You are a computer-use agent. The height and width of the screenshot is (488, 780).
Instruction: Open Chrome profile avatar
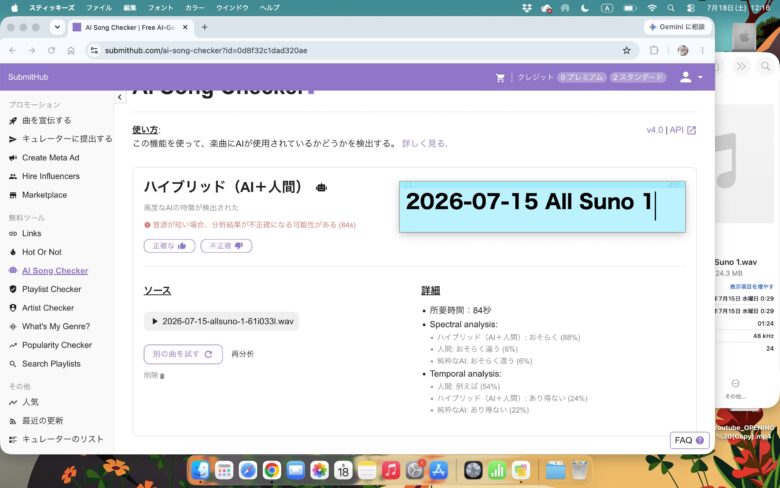tap(683, 50)
